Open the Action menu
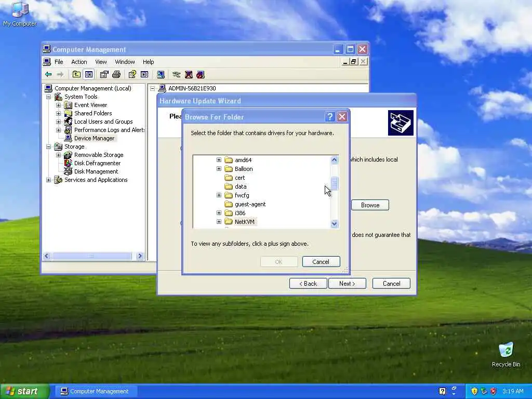Image resolution: width=532 pixels, height=399 pixels. click(79, 62)
